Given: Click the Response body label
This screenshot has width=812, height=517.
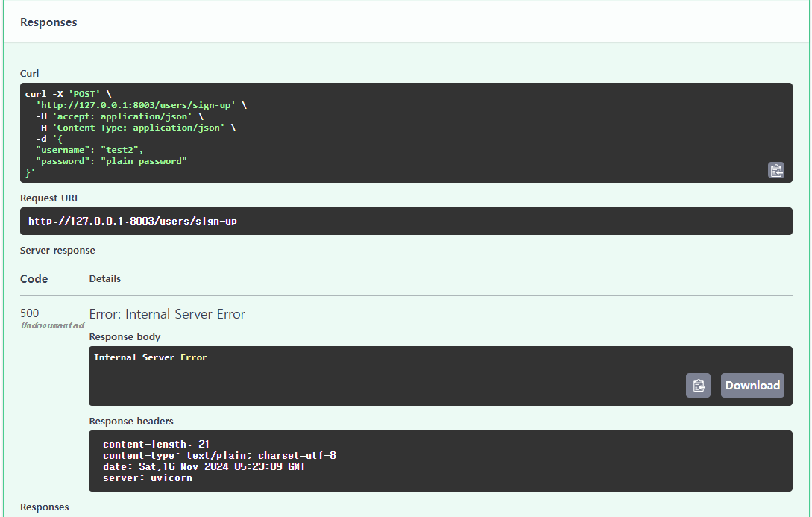Looking at the screenshot, I should (125, 336).
